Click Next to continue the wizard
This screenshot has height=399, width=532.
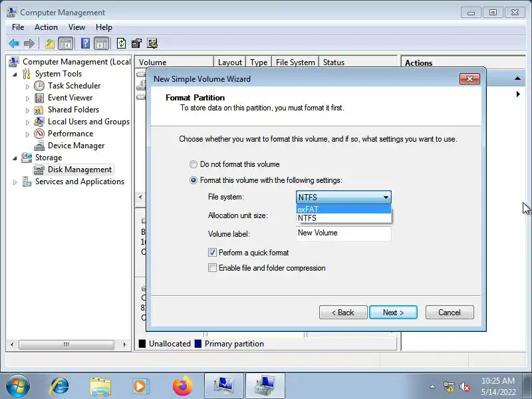pyautogui.click(x=393, y=312)
